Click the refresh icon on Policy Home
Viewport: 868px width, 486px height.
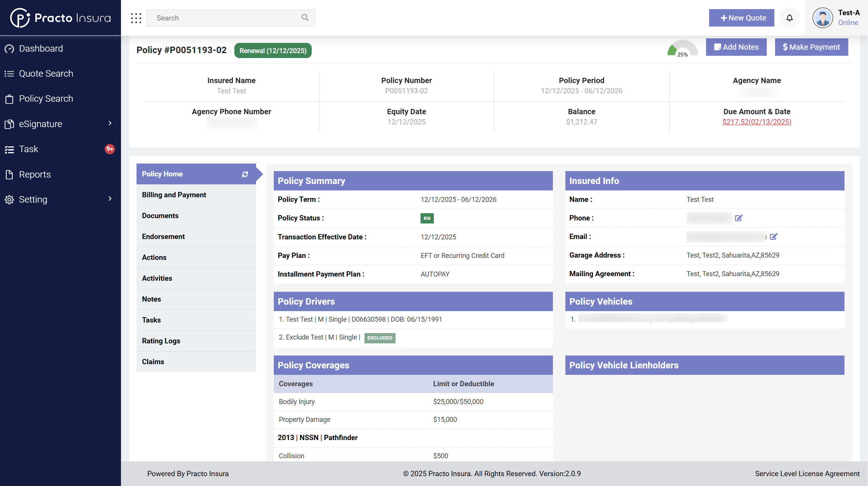(x=245, y=174)
